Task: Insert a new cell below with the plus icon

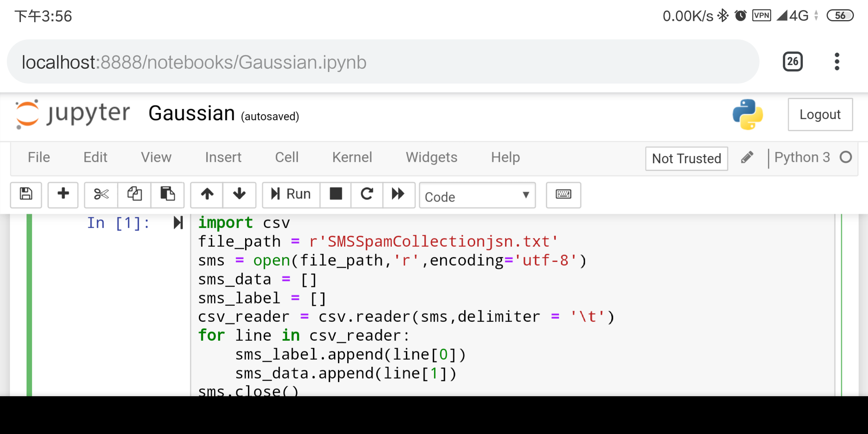Action: (x=63, y=194)
